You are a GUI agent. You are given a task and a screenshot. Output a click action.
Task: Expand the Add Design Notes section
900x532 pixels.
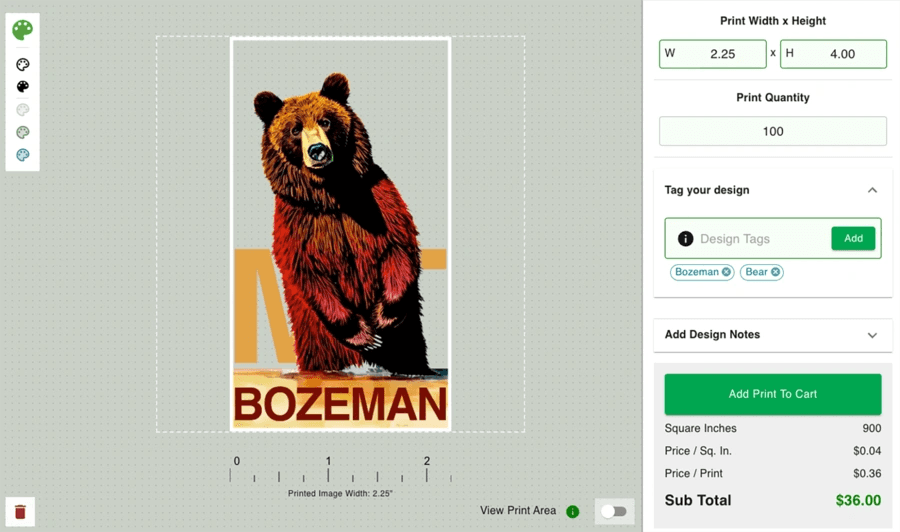tap(872, 335)
